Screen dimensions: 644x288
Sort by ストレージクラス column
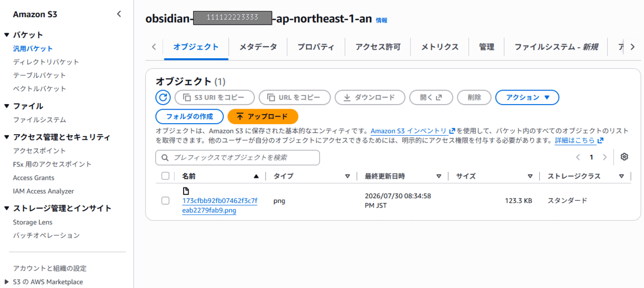tap(621, 176)
